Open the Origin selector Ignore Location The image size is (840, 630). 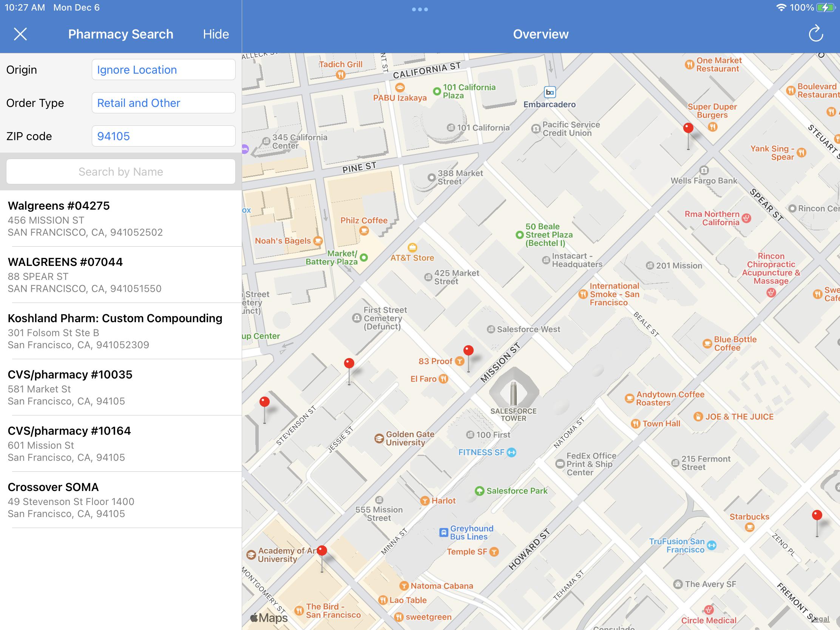point(164,69)
